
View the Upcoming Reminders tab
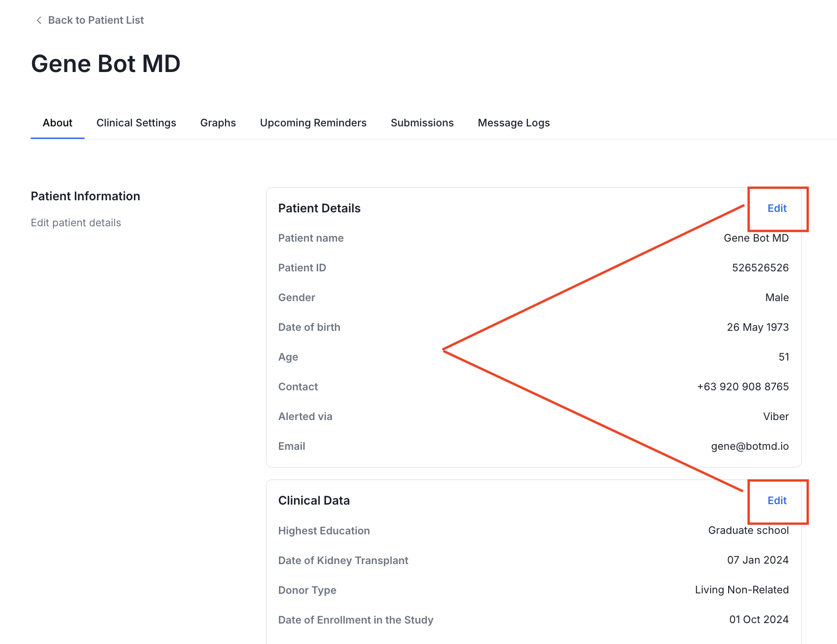click(x=313, y=123)
